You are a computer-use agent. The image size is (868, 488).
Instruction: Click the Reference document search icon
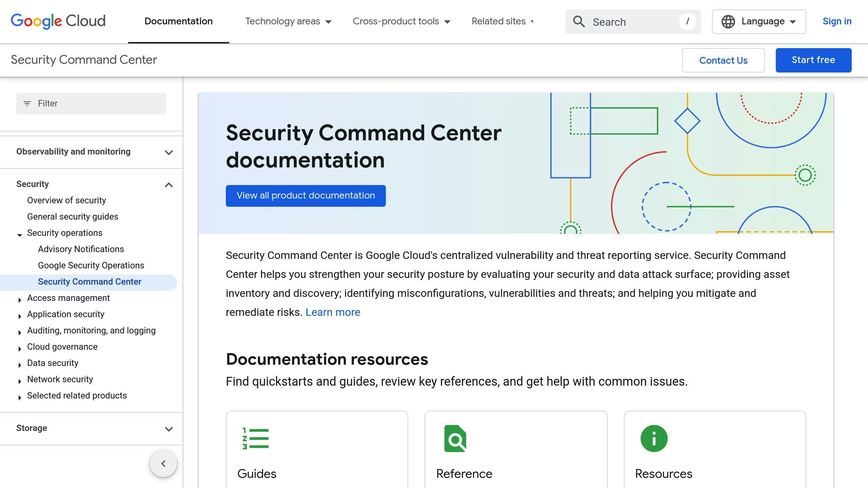455,438
